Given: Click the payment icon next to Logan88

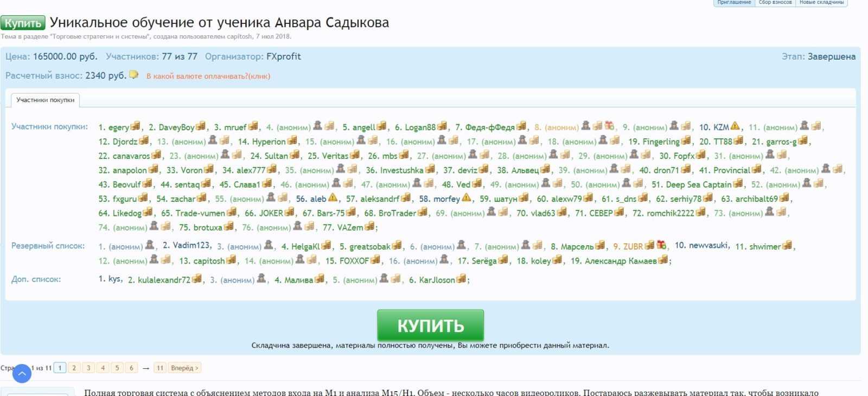Looking at the screenshot, I should (442, 126).
